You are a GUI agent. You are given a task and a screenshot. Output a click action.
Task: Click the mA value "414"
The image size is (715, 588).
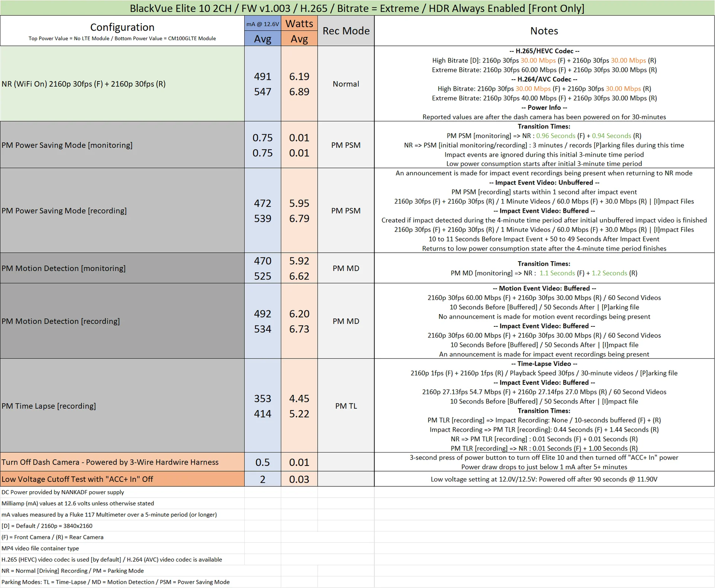[263, 414]
